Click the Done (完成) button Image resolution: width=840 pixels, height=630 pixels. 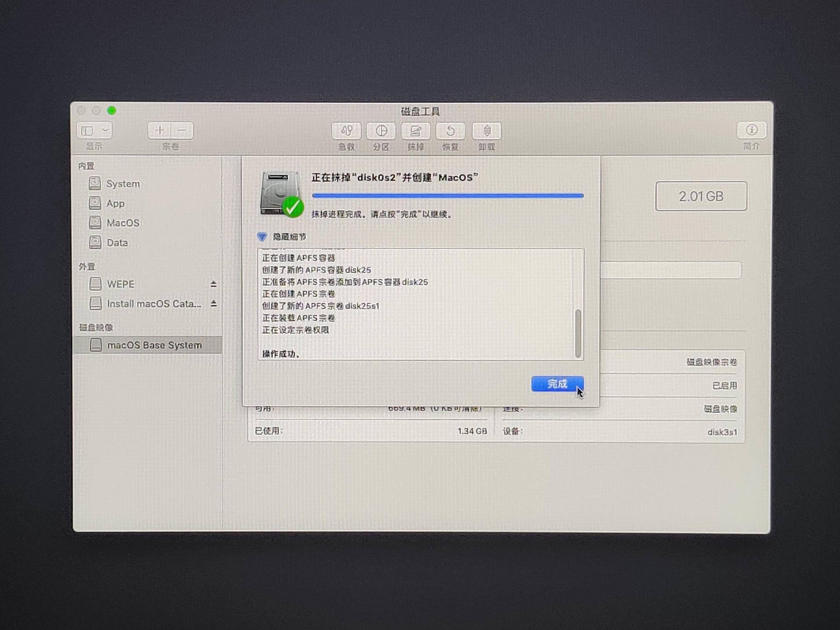(557, 384)
